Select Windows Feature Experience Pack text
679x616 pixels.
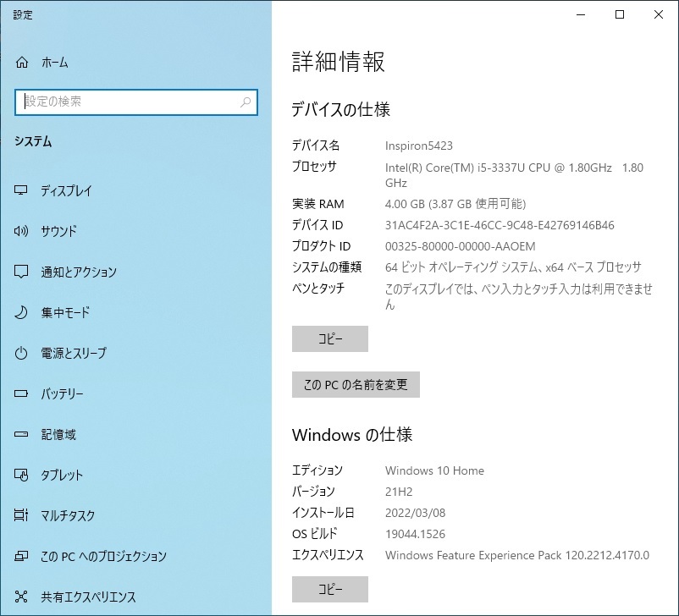pos(517,555)
